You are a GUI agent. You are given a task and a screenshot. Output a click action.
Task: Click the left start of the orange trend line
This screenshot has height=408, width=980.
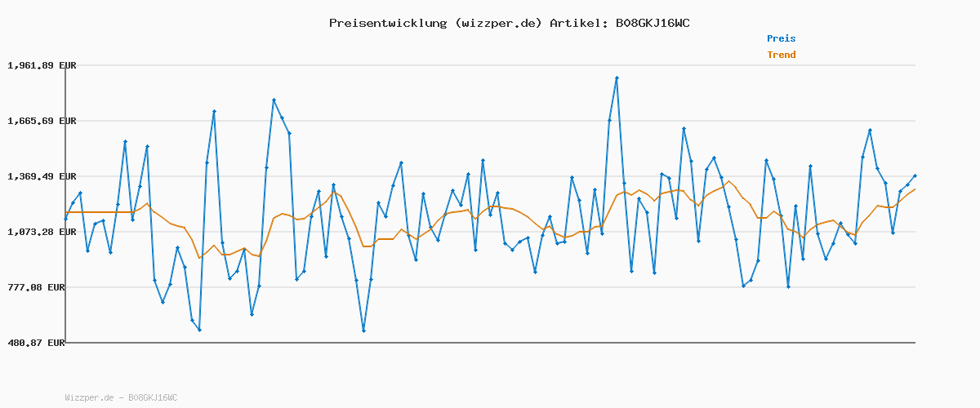(x=66, y=212)
